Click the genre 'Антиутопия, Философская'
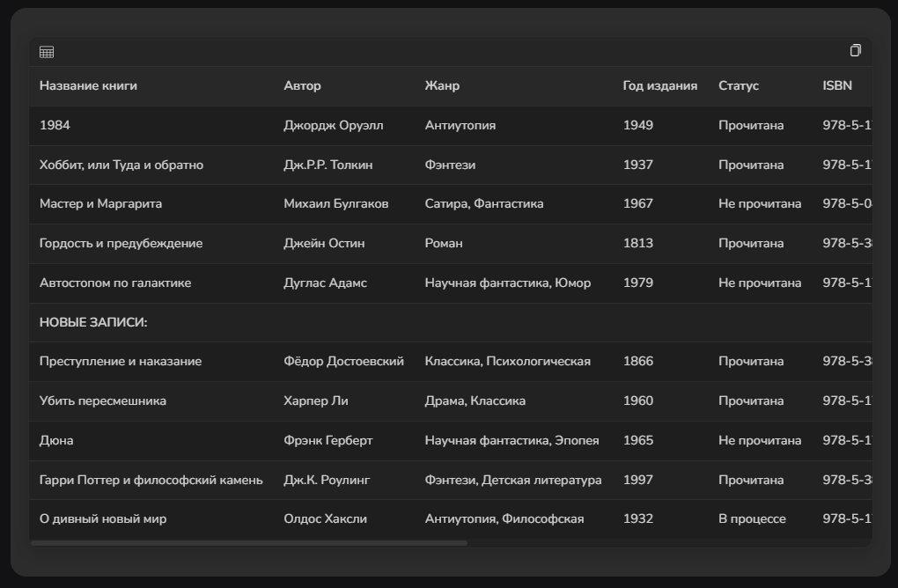Image resolution: width=898 pixels, height=588 pixels. pyautogui.click(x=504, y=518)
